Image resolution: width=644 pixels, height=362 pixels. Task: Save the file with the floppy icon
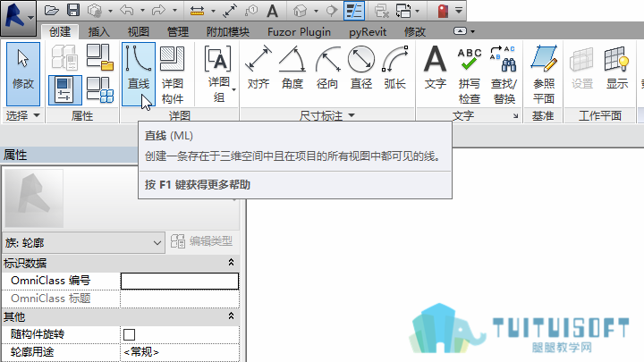73,10
